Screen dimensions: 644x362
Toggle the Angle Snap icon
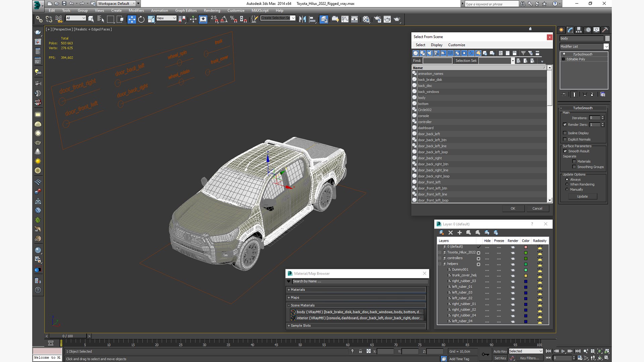tap(224, 19)
